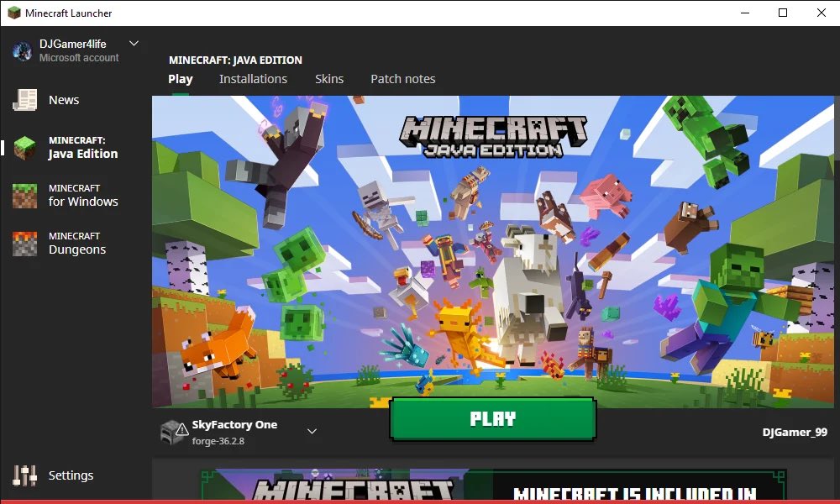Viewport: 840px width, 504px height.
Task: Click the Microsoft account label
Action: pyautogui.click(x=79, y=58)
